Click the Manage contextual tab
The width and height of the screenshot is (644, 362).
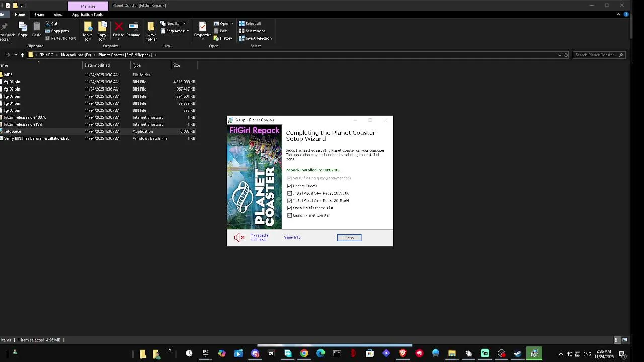point(88,6)
